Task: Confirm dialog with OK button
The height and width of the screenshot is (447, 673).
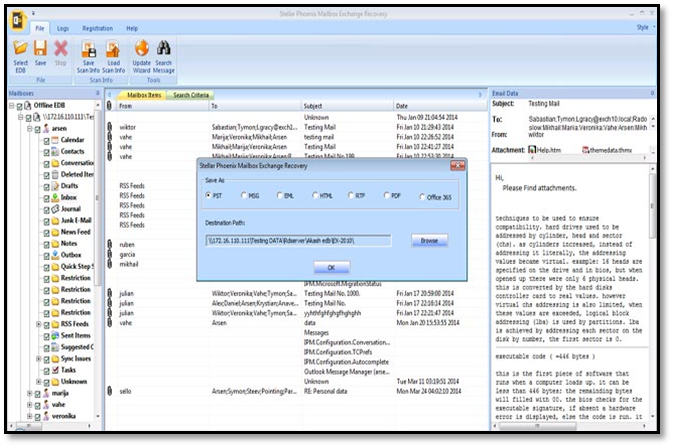Action: (331, 267)
